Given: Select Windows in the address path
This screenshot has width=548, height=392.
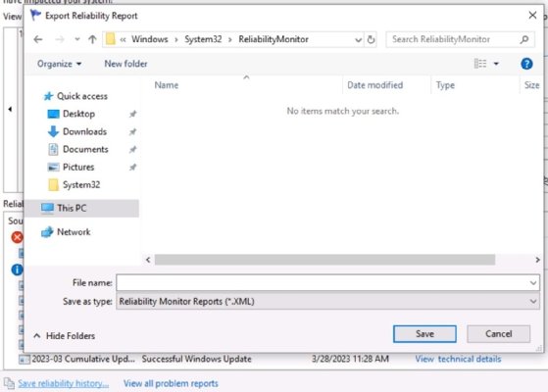Looking at the screenshot, I should pyautogui.click(x=150, y=39).
